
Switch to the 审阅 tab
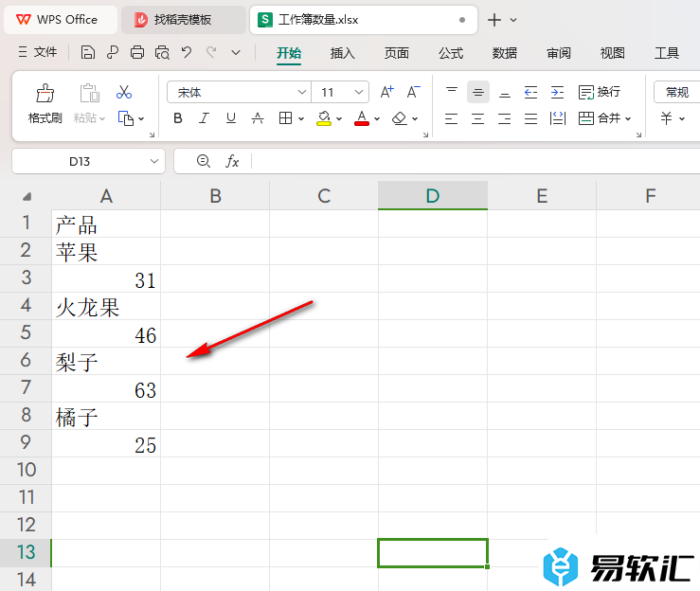point(559,53)
